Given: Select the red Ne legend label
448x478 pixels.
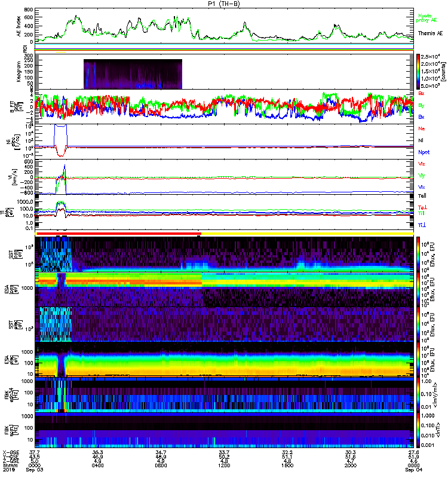Looking at the screenshot, I should click(422, 128).
